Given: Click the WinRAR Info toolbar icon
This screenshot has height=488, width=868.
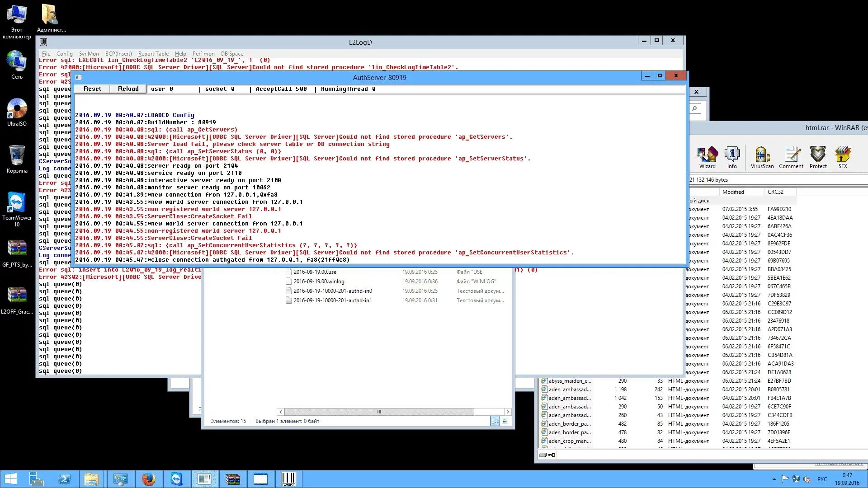Looking at the screenshot, I should (732, 157).
